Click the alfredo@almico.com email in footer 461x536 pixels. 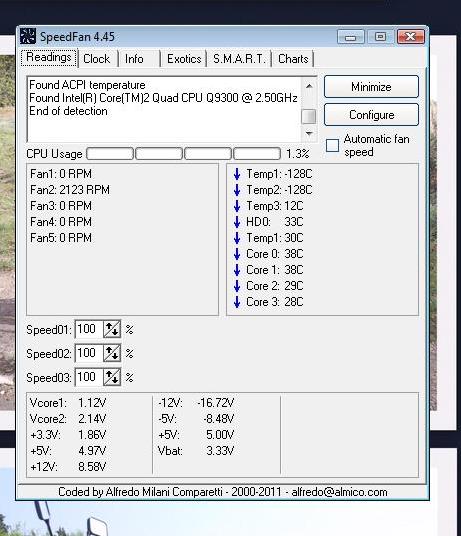tap(339, 492)
